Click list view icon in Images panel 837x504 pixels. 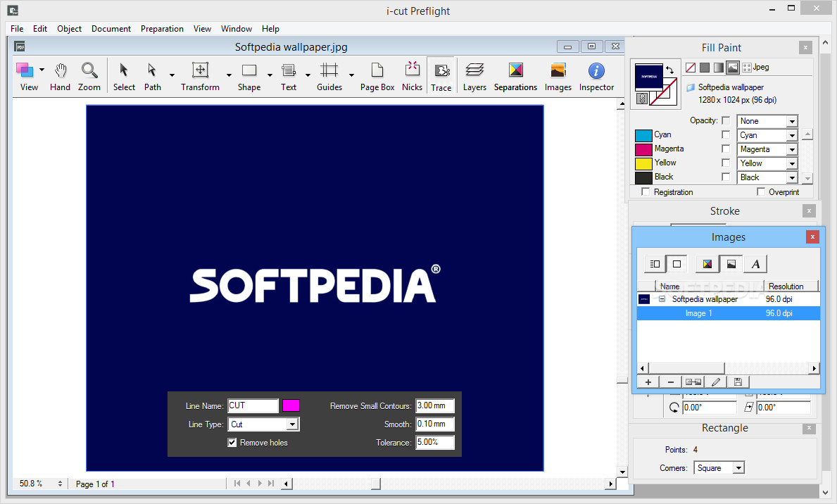(655, 264)
